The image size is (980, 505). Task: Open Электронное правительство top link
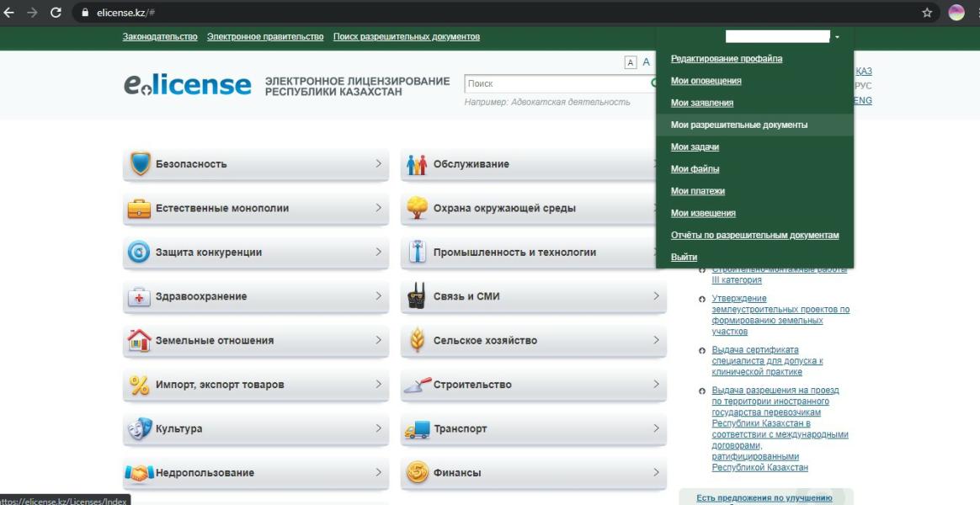[x=265, y=37]
